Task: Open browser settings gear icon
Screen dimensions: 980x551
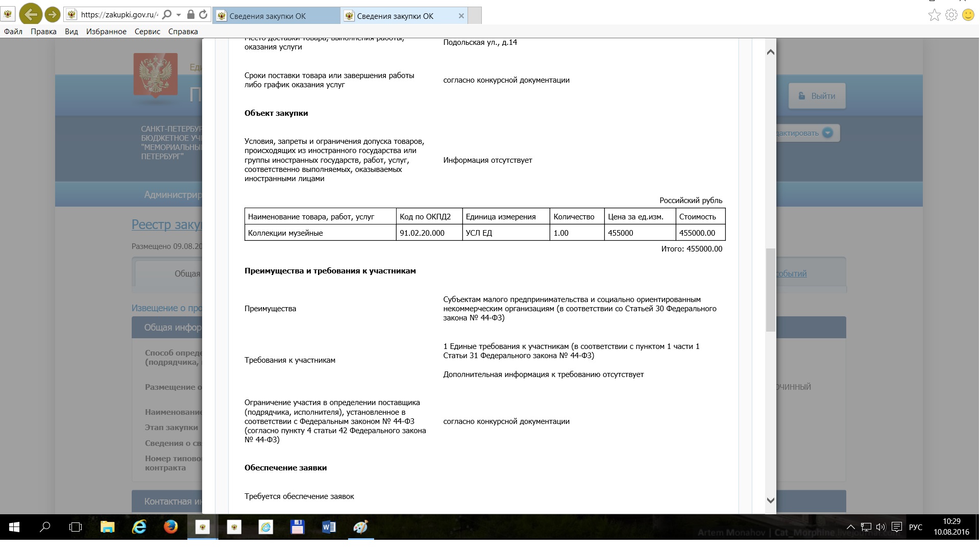Action: [x=951, y=15]
